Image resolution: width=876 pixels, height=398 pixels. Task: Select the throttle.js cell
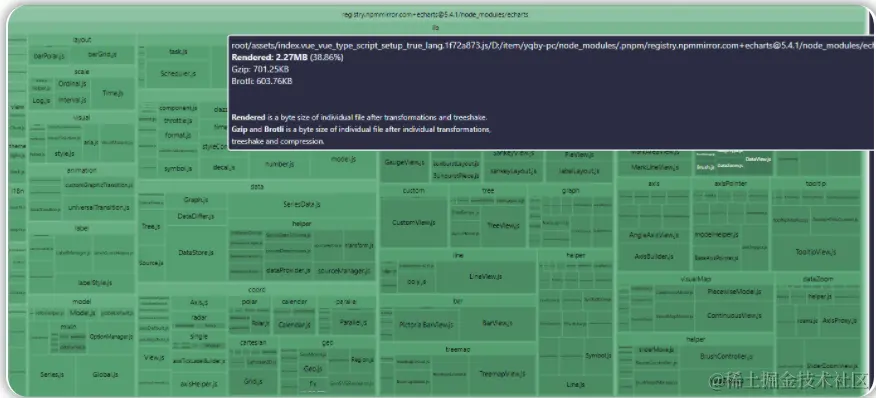click(x=178, y=121)
